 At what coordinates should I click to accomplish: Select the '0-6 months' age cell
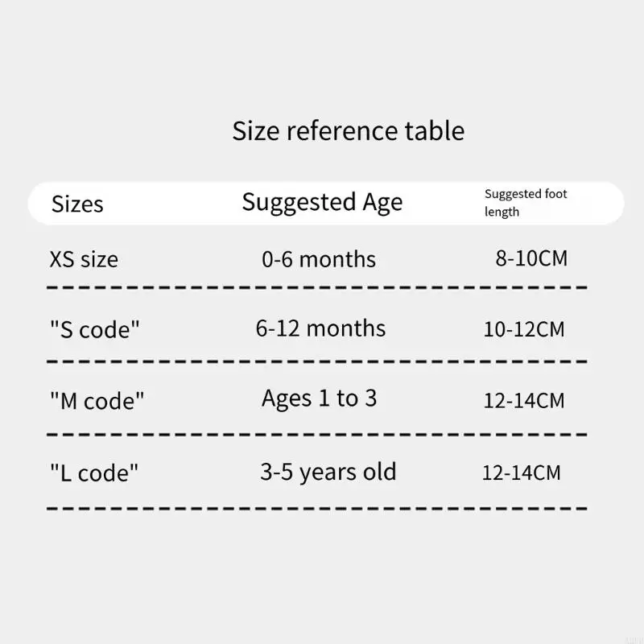click(x=319, y=259)
